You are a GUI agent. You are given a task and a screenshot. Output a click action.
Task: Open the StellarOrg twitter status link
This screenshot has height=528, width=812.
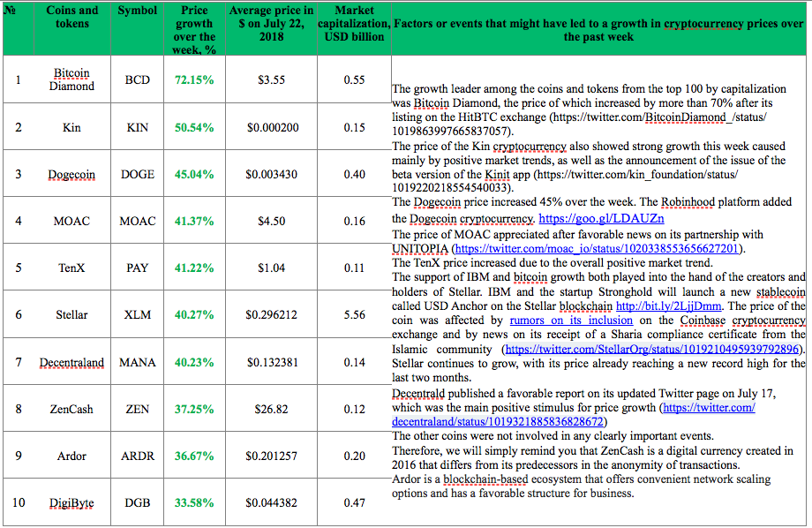coord(652,349)
